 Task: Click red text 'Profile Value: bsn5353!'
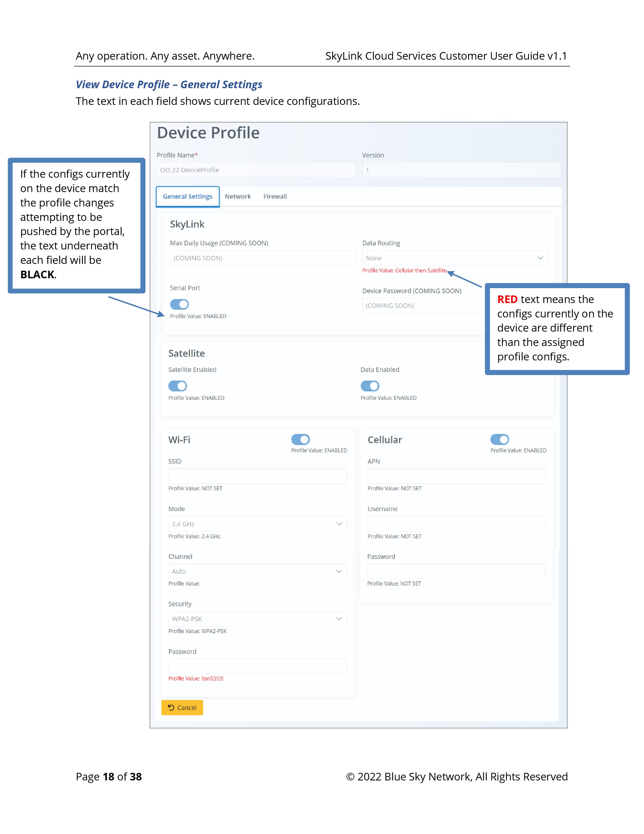[x=196, y=679]
